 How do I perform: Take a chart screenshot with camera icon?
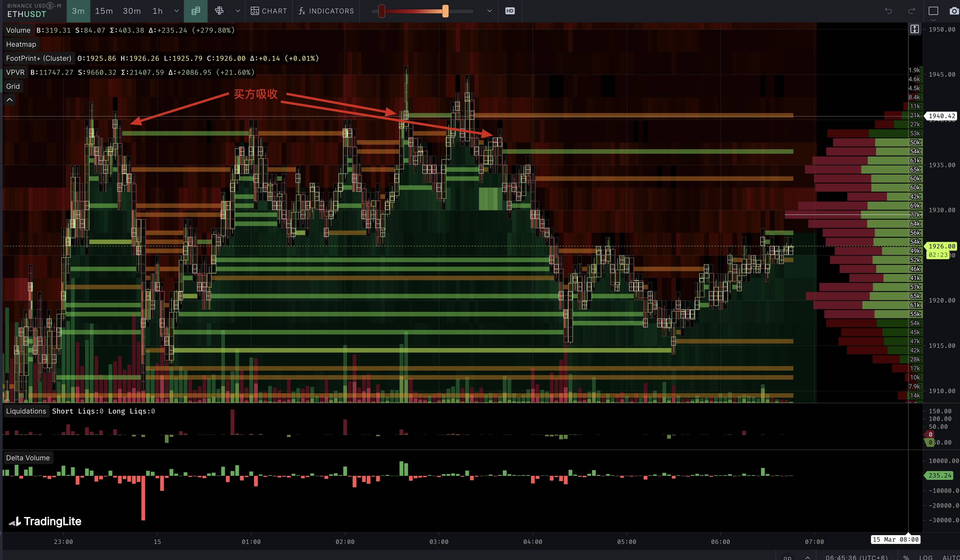tap(954, 11)
